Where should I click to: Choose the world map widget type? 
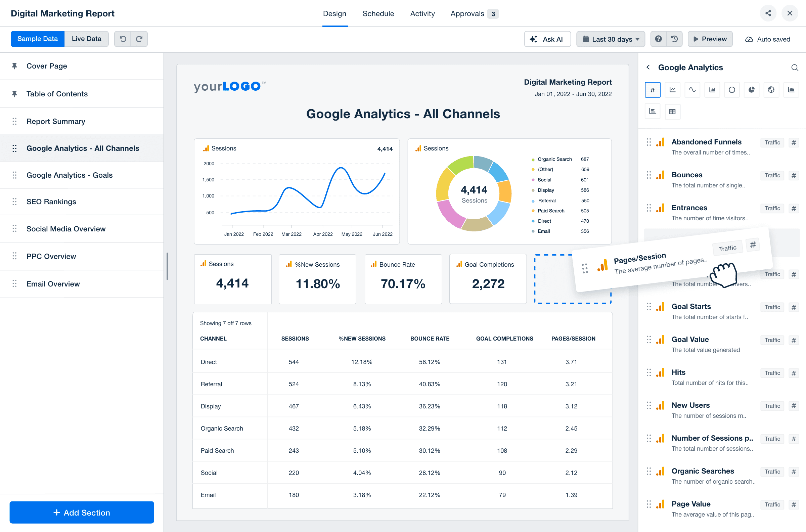point(771,90)
